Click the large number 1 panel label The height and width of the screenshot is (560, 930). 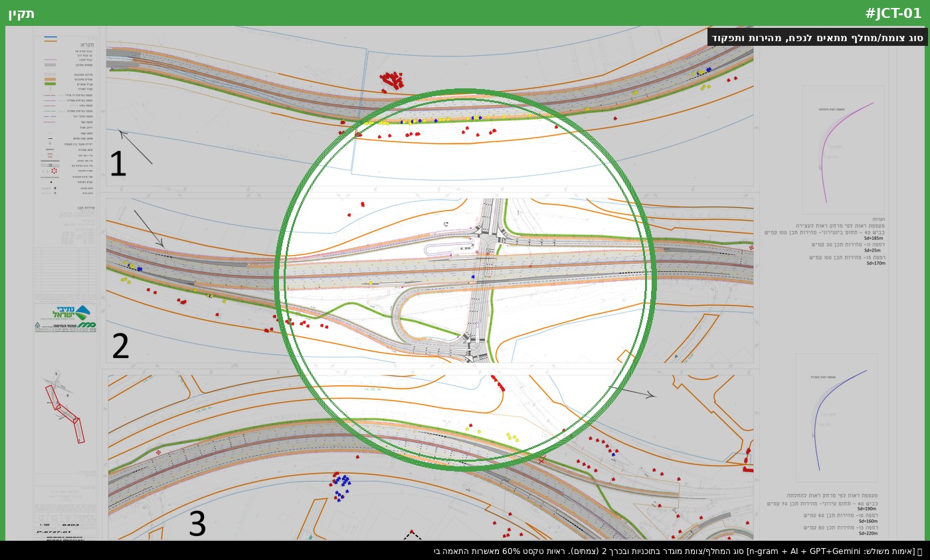click(x=118, y=164)
